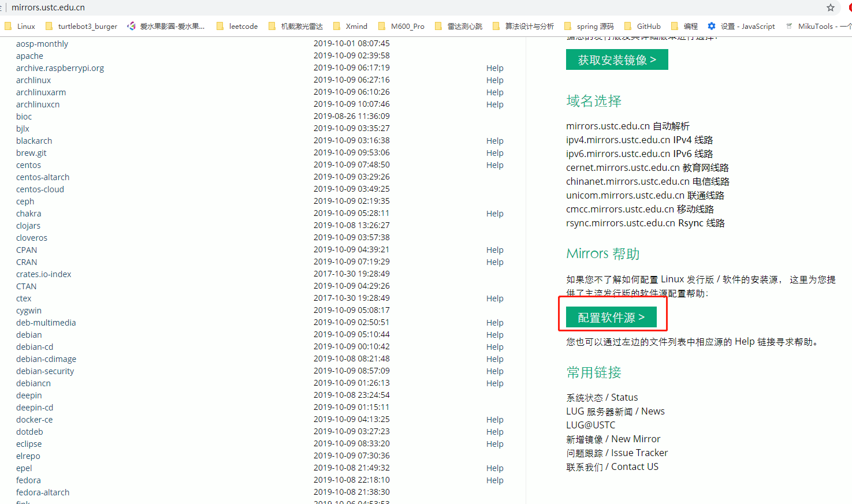
Task: Open the ceph mirror directory
Action: point(25,201)
